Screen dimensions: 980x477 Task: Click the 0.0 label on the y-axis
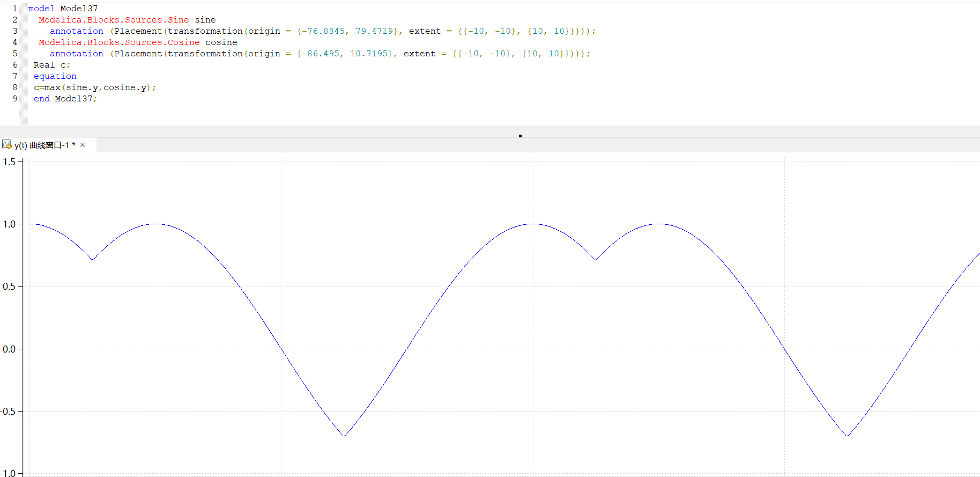click(9, 349)
